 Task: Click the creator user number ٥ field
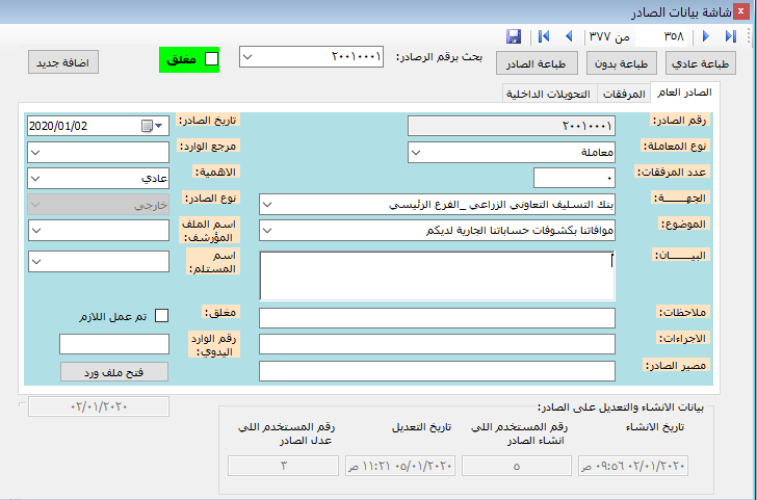coord(517,466)
